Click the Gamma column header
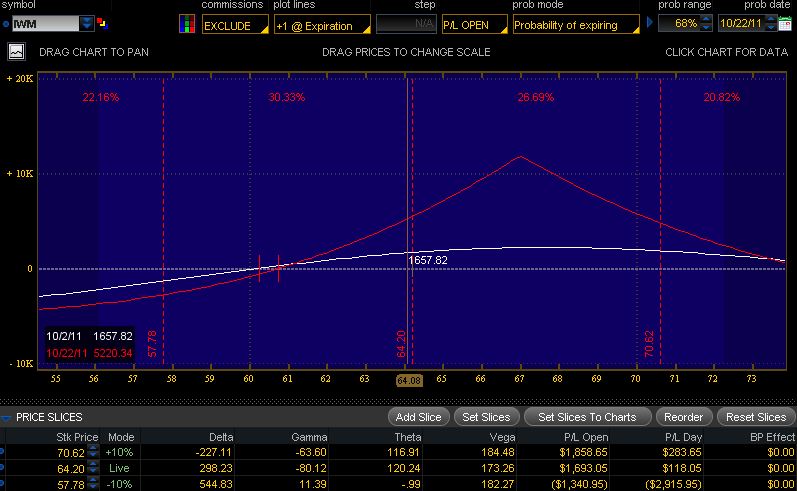The height and width of the screenshot is (491, 797). coord(309,437)
